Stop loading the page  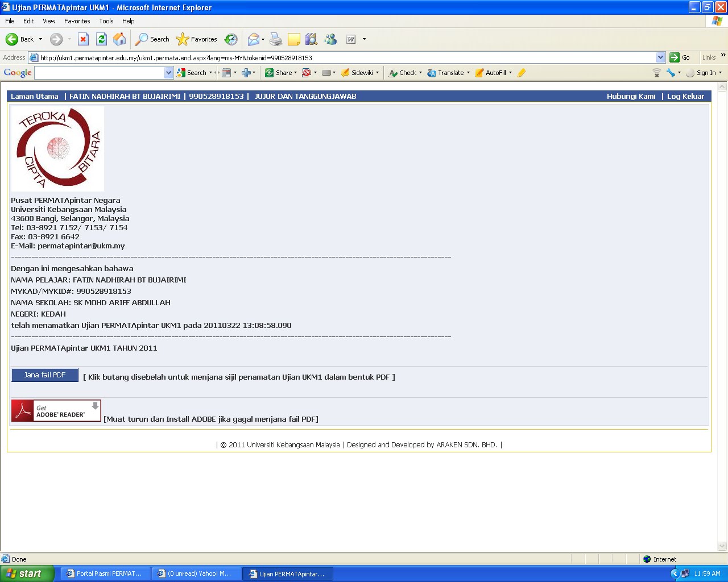[x=83, y=39]
